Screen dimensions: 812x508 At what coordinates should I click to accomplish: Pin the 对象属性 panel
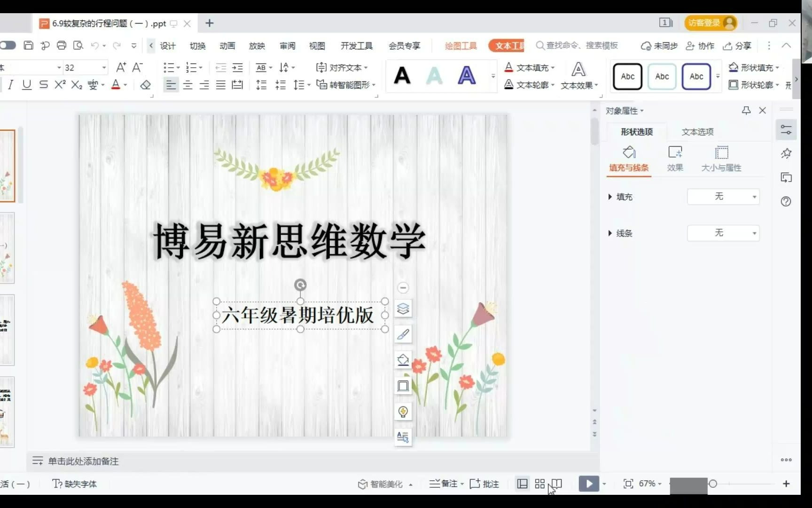(746, 111)
